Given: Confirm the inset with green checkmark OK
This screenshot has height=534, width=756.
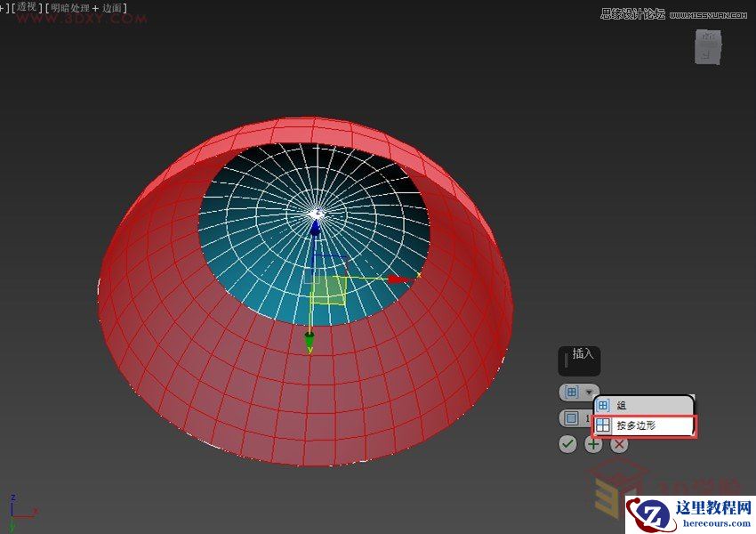Looking at the screenshot, I should (x=567, y=444).
